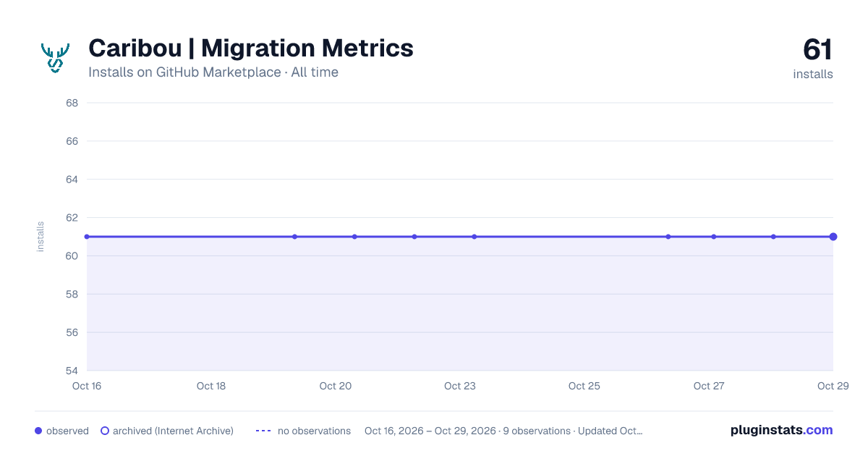Click the 'no observations' legend text
868x456 pixels.
point(314,431)
